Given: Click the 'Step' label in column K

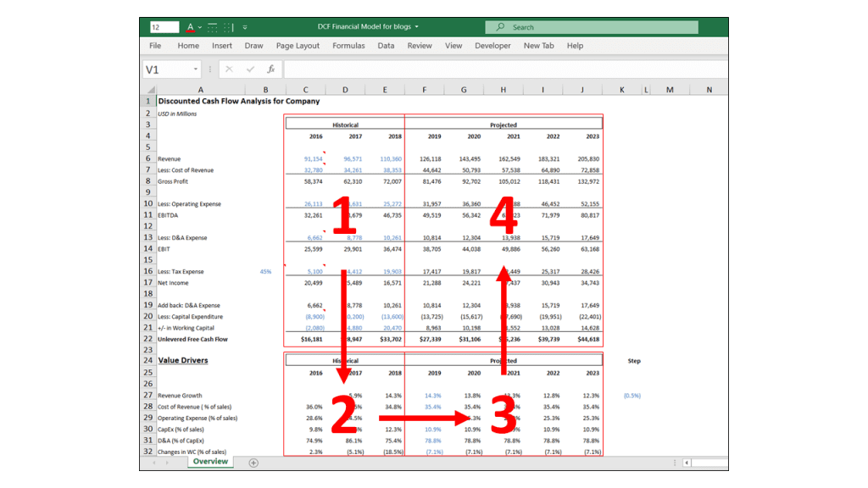Looking at the screenshot, I should 634,361.
